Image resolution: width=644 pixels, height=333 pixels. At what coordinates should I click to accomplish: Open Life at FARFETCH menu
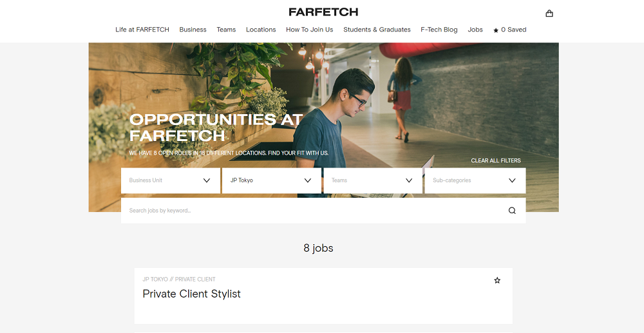tap(142, 30)
